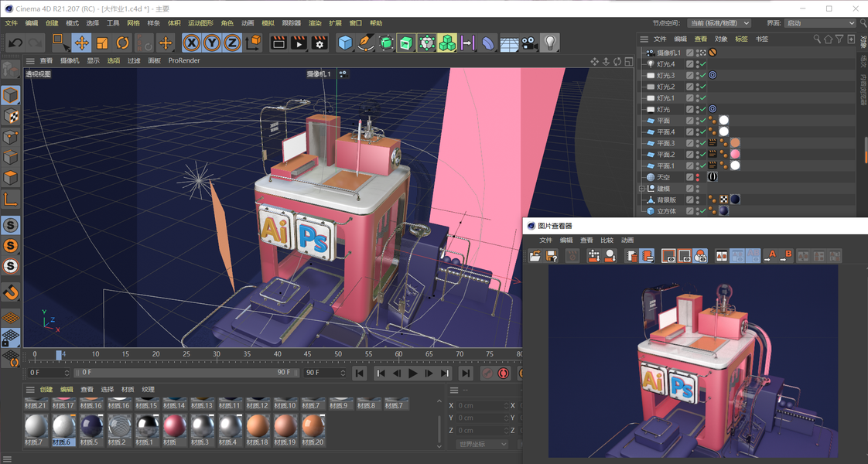Click the pink material tag on 平面.2
The width and height of the screenshot is (868, 464).
coord(735,155)
